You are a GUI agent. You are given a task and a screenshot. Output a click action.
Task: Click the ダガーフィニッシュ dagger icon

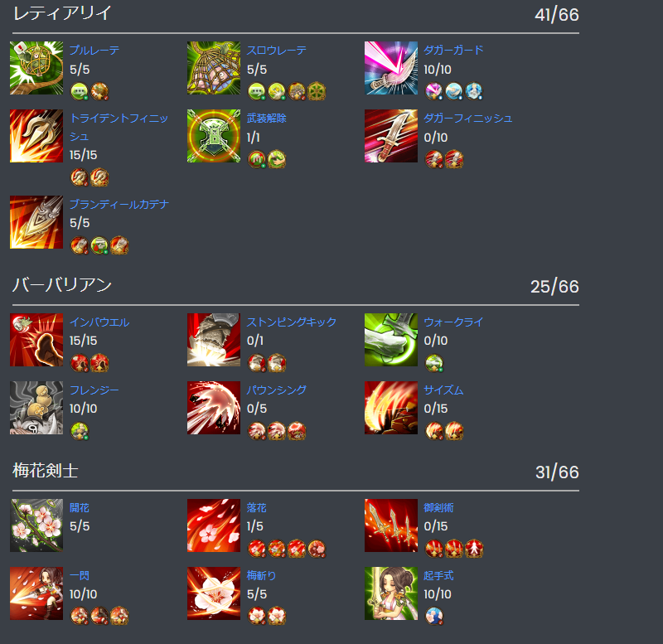[391, 136]
